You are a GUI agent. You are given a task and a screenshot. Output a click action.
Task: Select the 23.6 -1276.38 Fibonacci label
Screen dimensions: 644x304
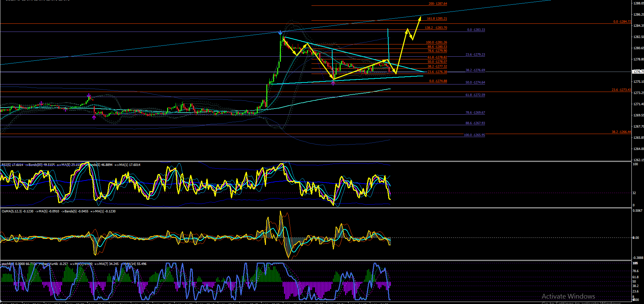tap(437, 72)
